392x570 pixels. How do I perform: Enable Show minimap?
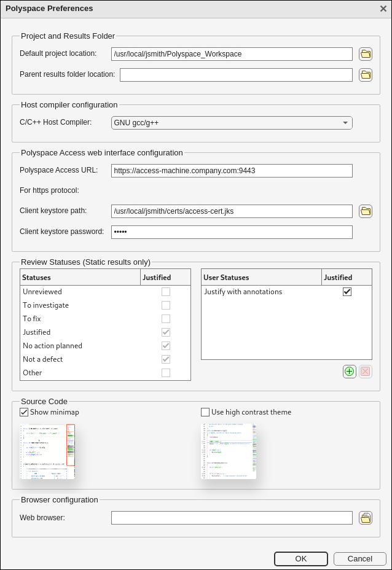(23, 412)
